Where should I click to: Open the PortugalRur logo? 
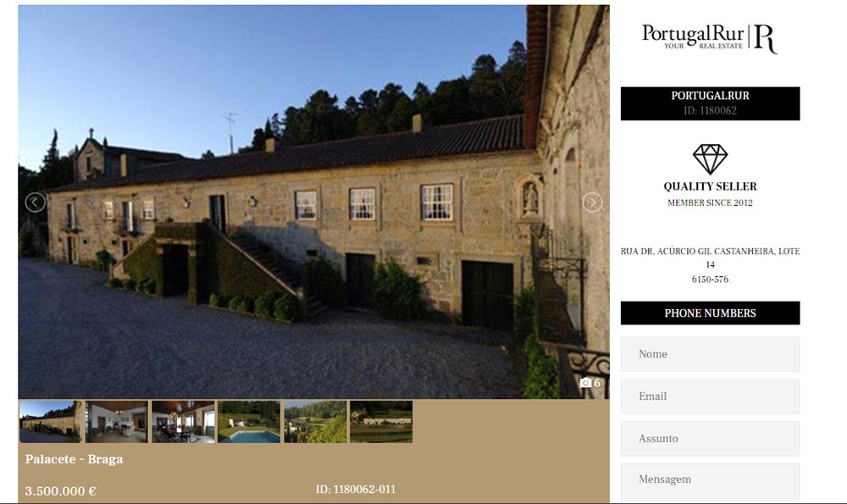710,39
